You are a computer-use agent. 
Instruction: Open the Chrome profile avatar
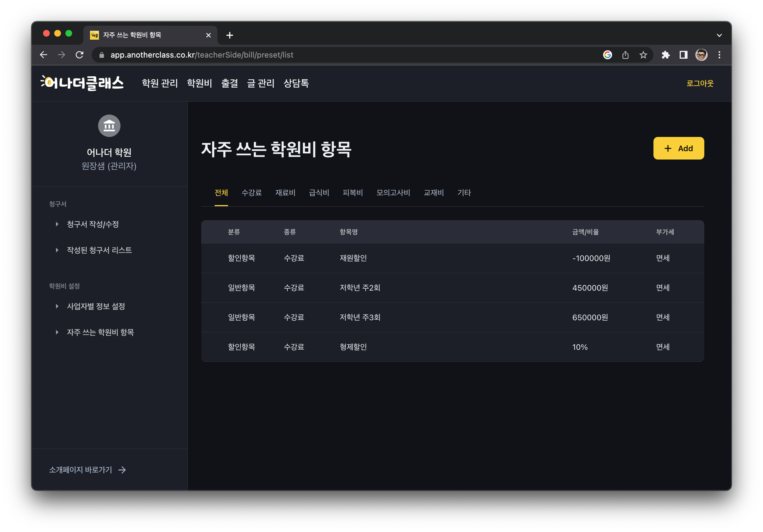701,55
